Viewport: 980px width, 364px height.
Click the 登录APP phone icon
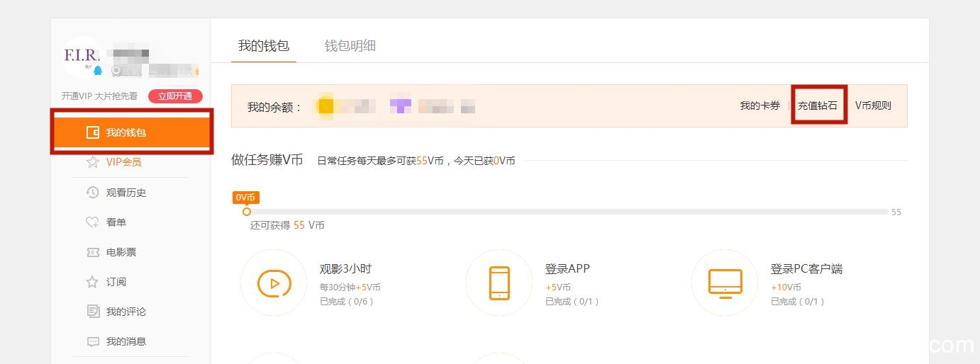499,283
